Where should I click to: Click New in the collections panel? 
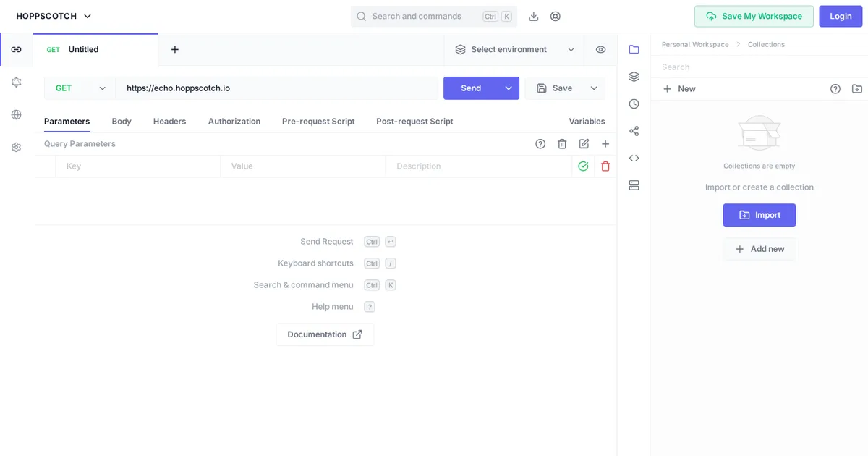tap(678, 88)
